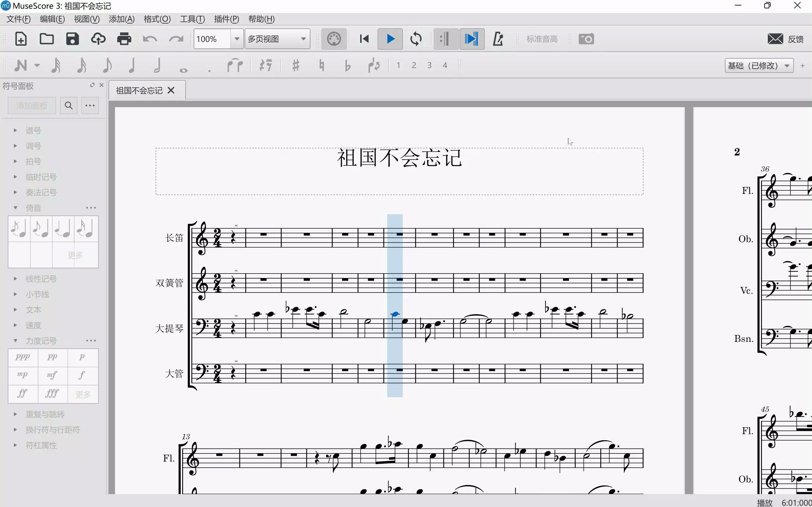Toggle the augmentation dot

(209, 70)
